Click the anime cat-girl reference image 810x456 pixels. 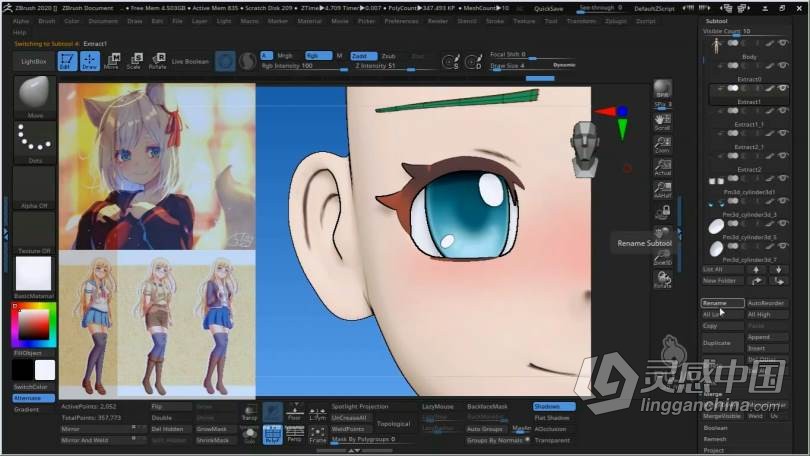(x=157, y=166)
